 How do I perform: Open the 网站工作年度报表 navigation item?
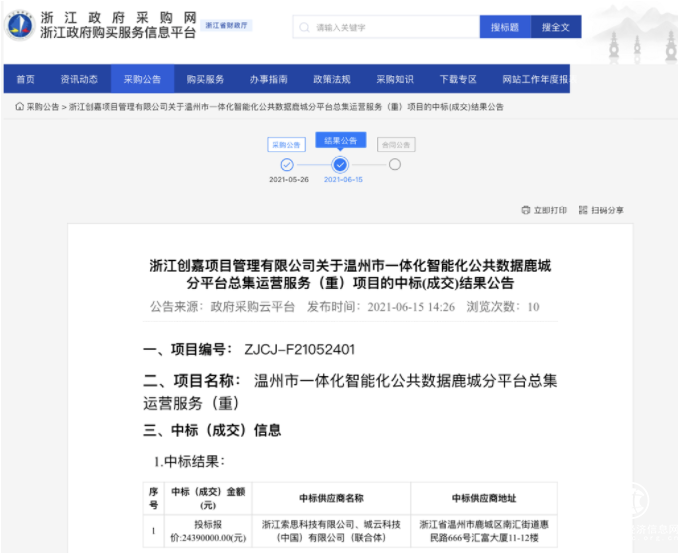point(537,79)
